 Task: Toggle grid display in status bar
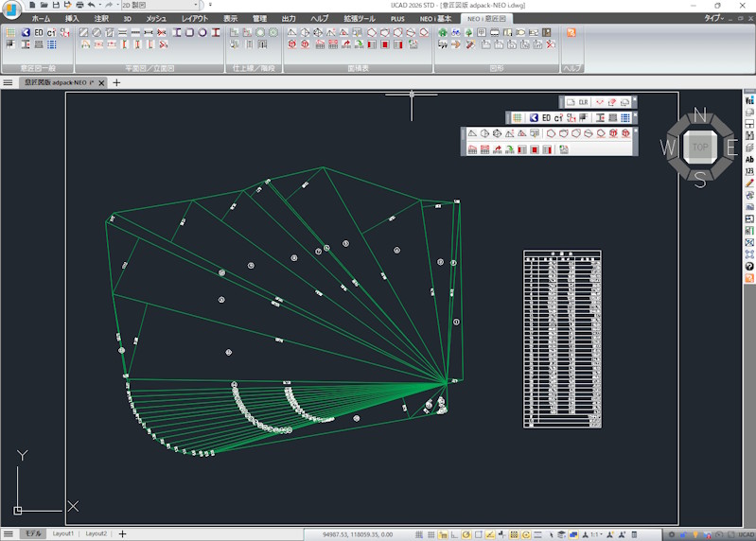coord(431,534)
